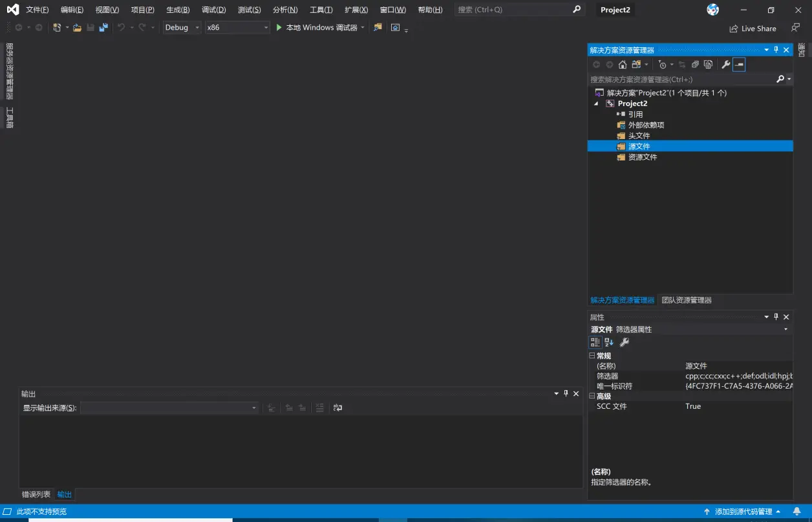
Task: Click the send feedback person icon
Action: pyautogui.click(x=795, y=28)
